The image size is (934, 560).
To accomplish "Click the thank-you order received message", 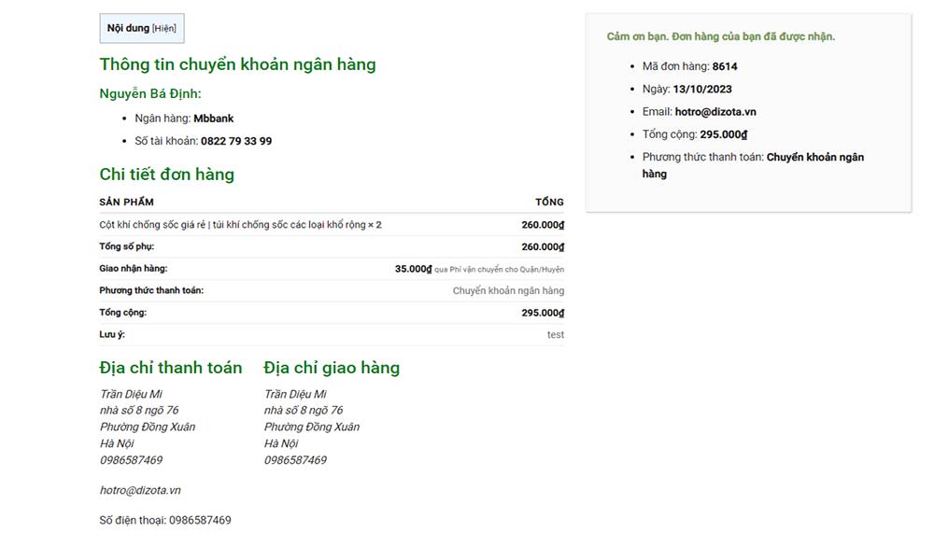I will 720,36.
